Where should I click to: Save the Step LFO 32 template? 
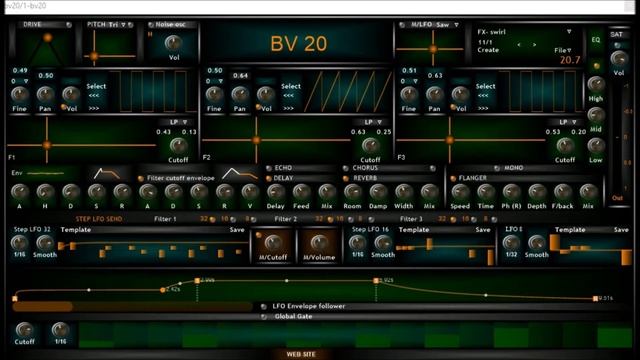coord(237,230)
